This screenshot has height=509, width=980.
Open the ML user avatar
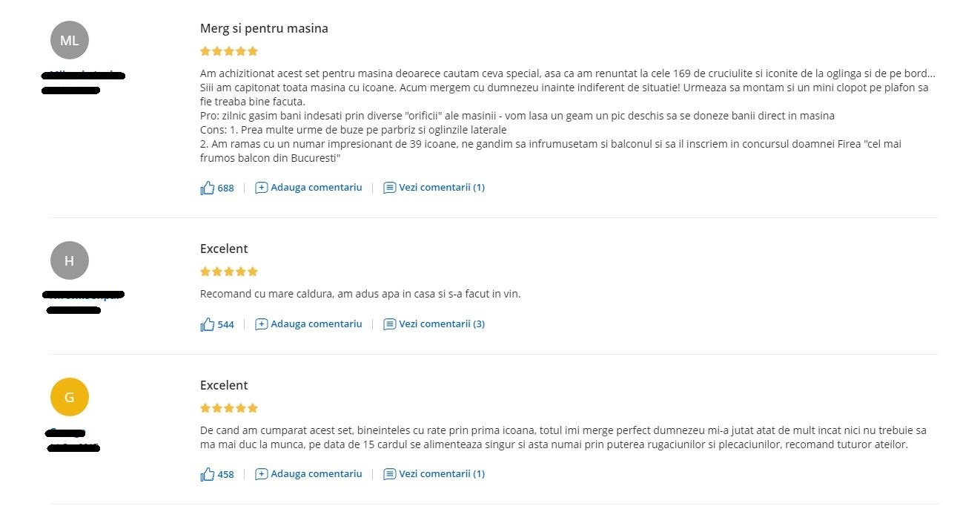(x=70, y=40)
